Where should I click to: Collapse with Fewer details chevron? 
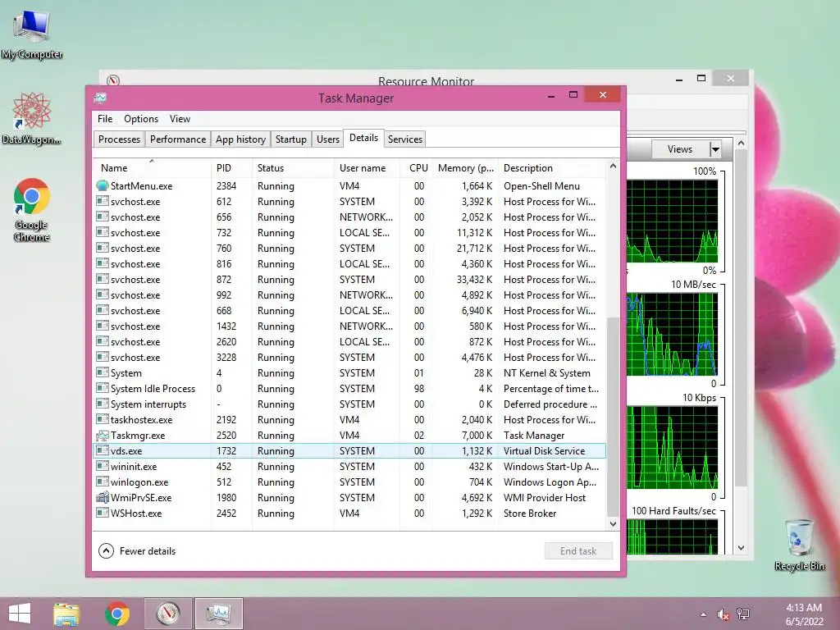[106, 551]
